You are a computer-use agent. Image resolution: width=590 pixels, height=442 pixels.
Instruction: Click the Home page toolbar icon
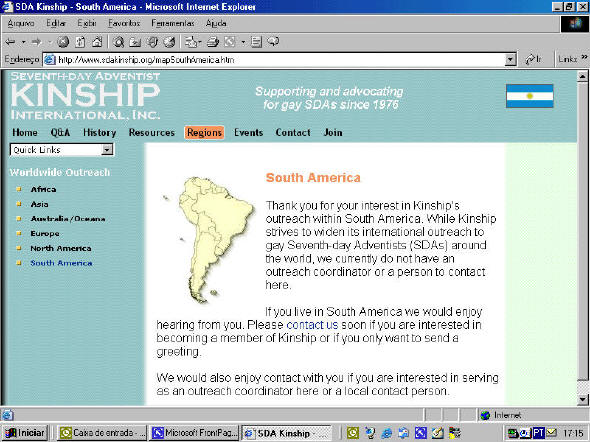[97, 42]
